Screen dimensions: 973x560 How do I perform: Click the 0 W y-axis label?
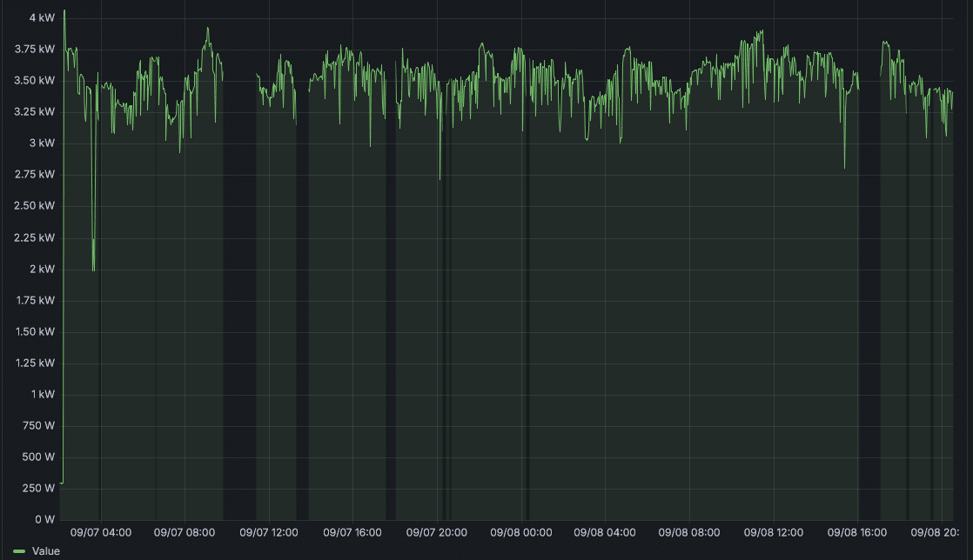[44, 520]
